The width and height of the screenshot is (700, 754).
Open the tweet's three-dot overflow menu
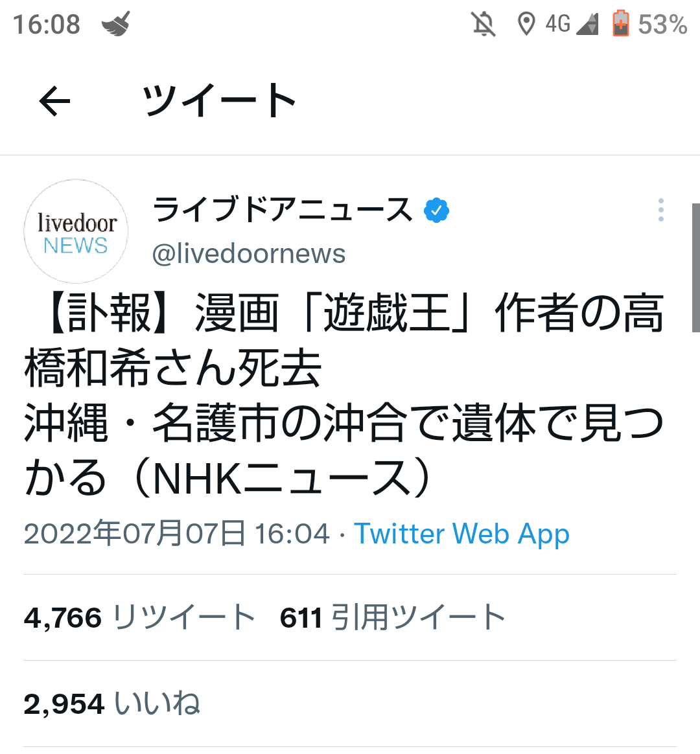pyautogui.click(x=660, y=210)
